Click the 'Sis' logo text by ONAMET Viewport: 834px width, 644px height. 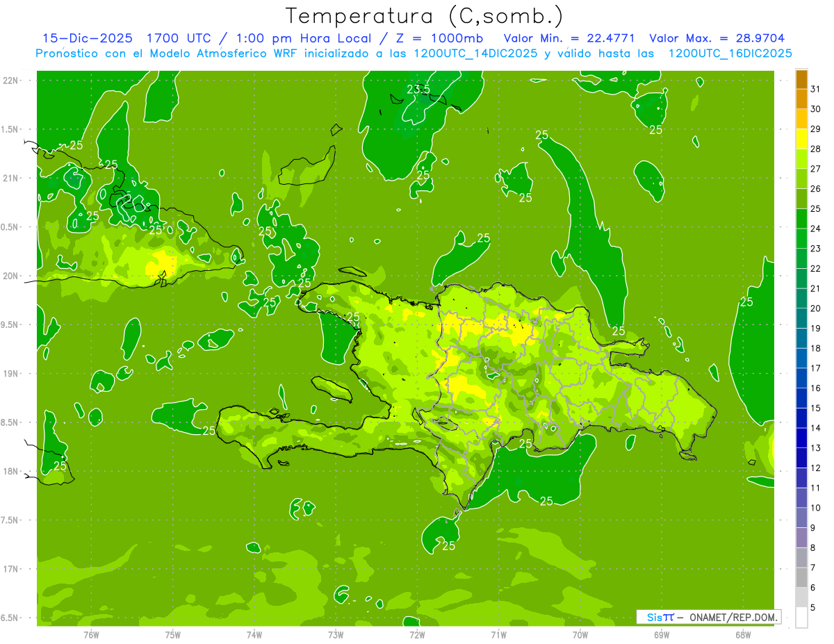click(656, 617)
